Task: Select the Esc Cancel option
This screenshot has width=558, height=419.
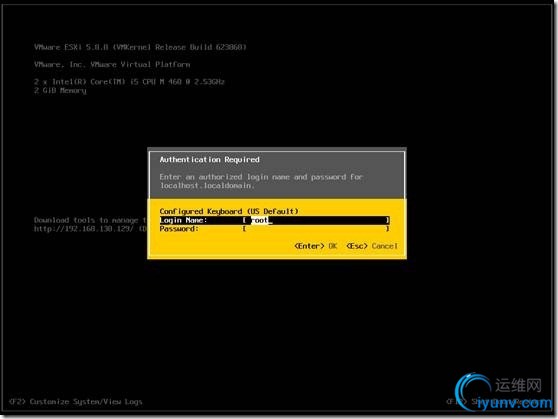Action: coord(372,246)
